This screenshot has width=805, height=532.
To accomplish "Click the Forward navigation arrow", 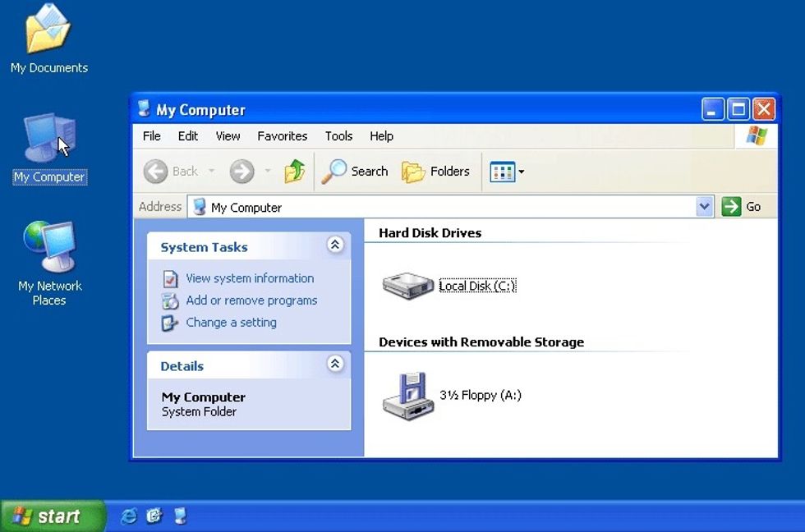I will pos(242,172).
